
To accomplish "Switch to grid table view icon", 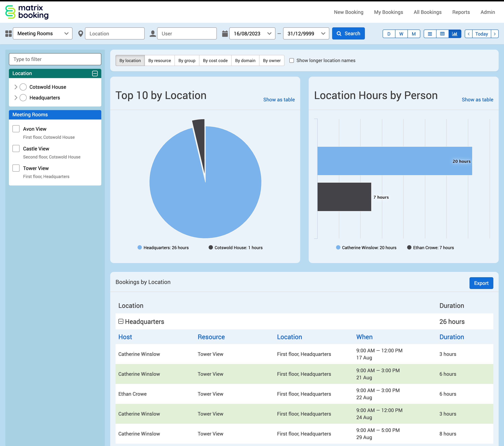I will pyautogui.click(x=442, y=34).
